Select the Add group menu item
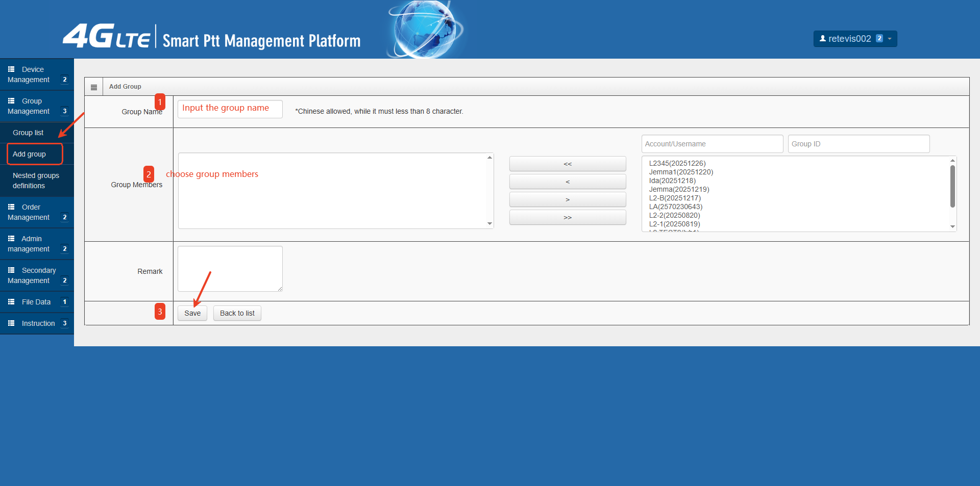 [30, 154]
